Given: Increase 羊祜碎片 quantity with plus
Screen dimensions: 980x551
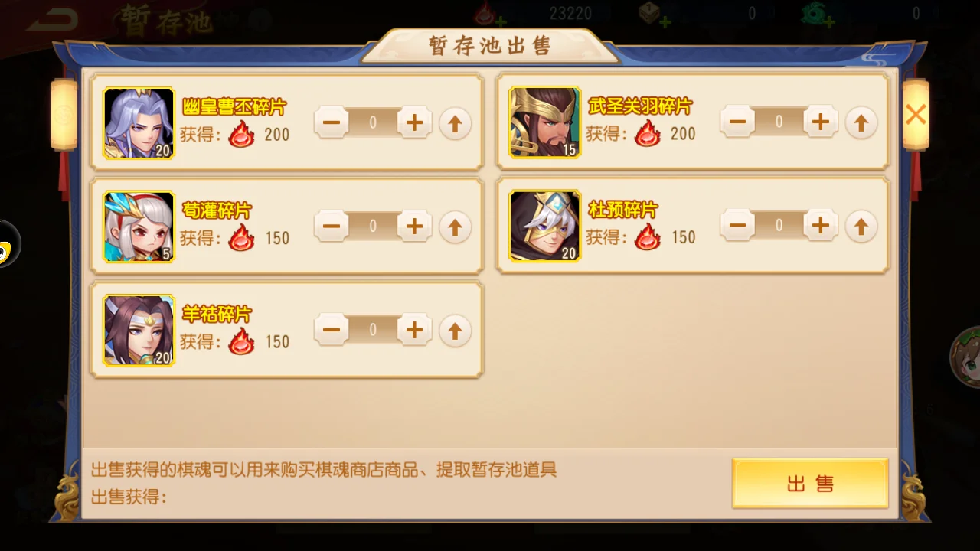Looking at the screenshot, I should (414, 330).
